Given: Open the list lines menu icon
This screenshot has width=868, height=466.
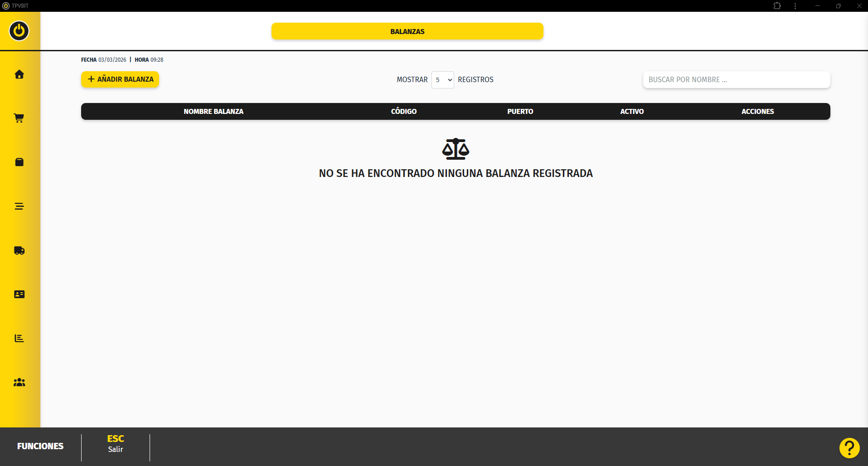Looking at the screenshot, I should click(19, 206).
